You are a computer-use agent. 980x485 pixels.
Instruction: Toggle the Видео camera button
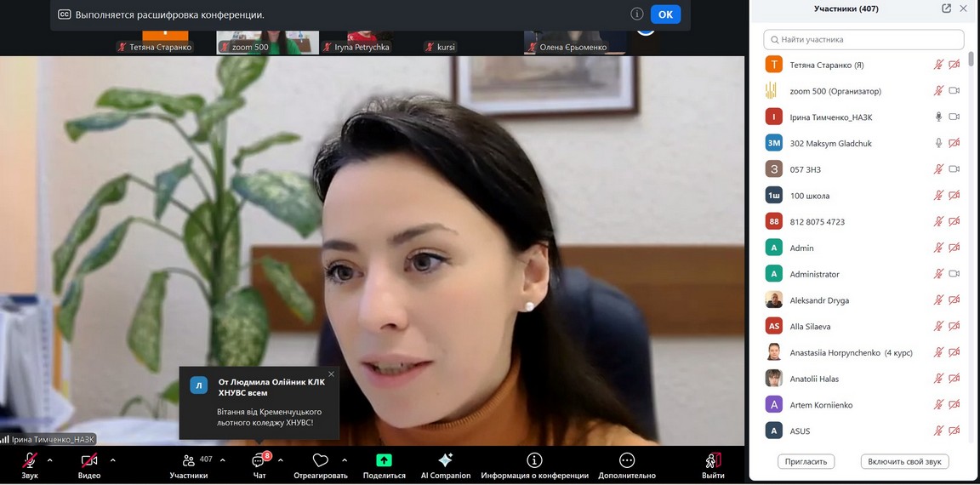tap(89, 460)
